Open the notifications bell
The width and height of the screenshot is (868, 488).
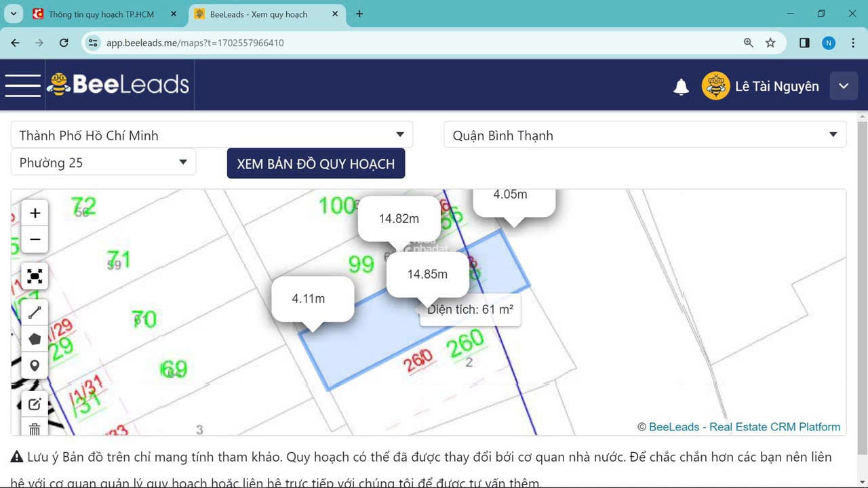coord(681,86)
